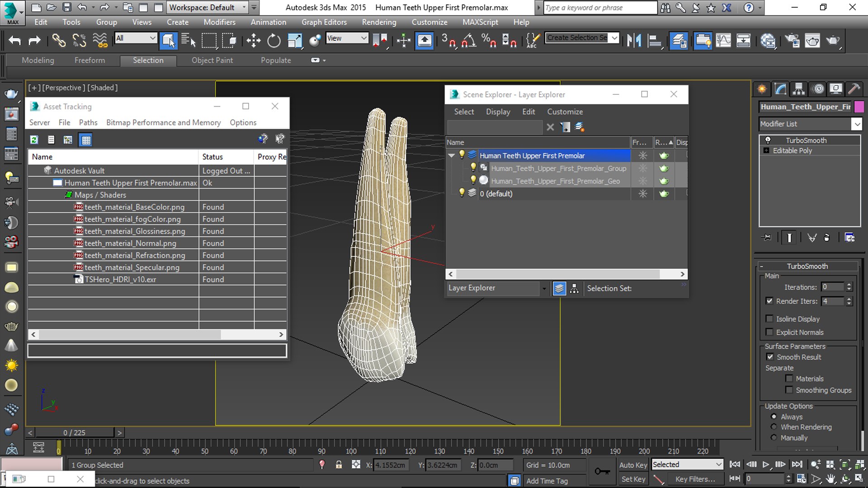Image resolution: width=868 pixels, height=488 pixels.
Task: Click the Select Object arrow tool
Action: pos(168,41)
